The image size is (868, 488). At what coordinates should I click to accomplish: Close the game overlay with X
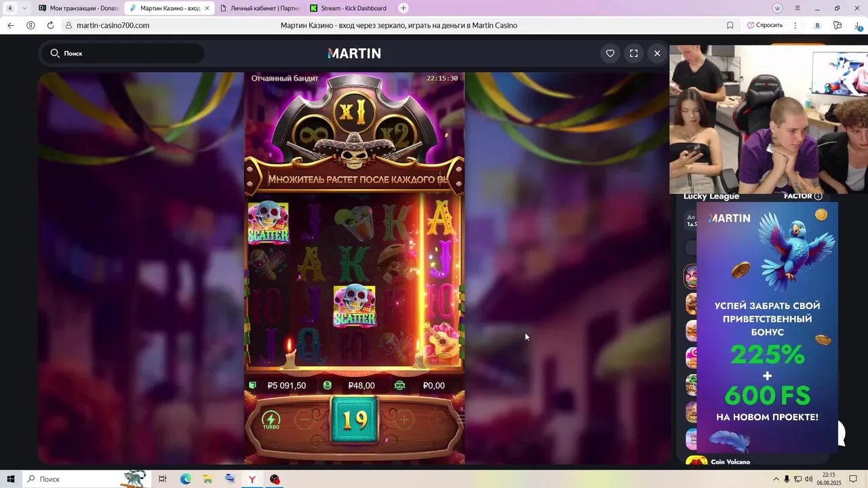[x=657, y=53]
